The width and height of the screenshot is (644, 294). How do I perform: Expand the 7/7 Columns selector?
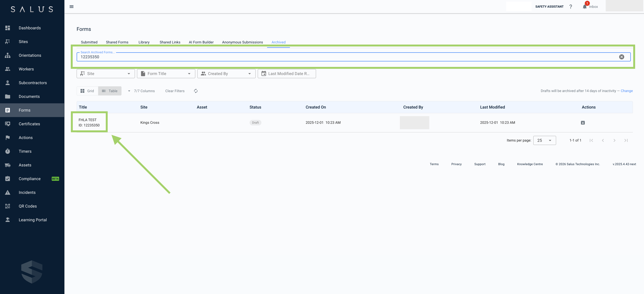click(x=142, y=91)
